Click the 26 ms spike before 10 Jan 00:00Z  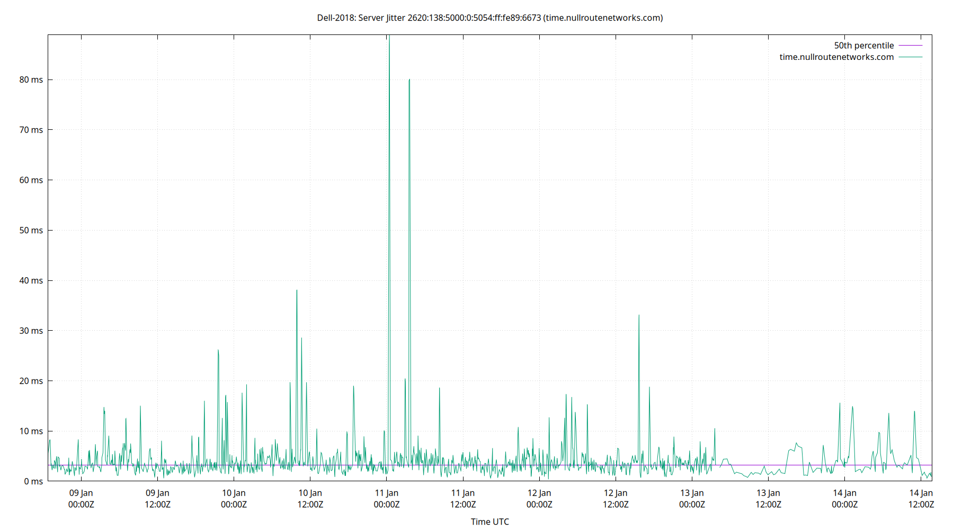click(218, 350)
